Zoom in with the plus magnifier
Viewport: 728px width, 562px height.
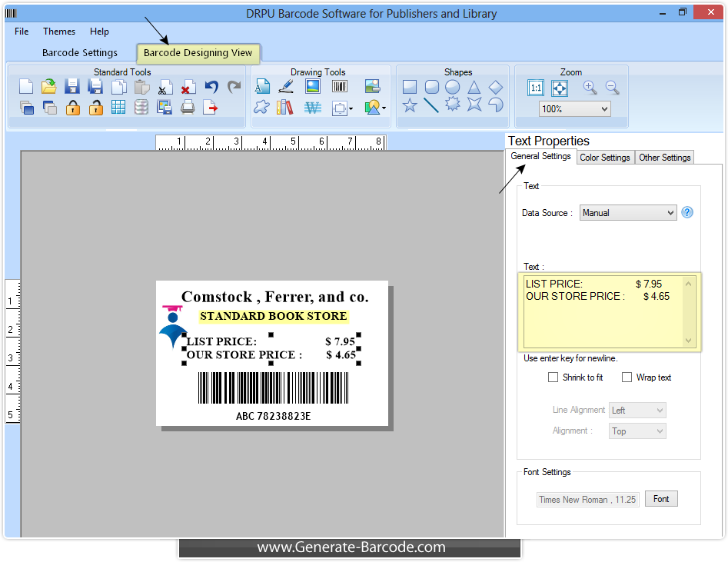590,88
